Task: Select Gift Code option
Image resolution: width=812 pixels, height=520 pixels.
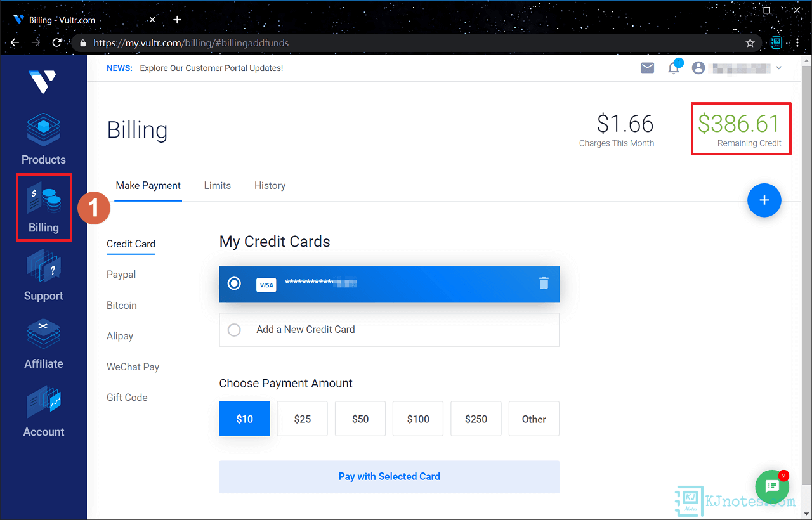Action: (x=127, y=398)
